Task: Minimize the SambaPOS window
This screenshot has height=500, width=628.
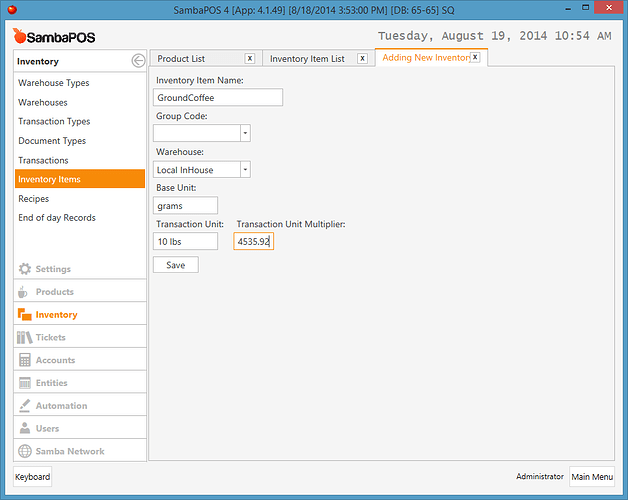Action: (568, 8)
